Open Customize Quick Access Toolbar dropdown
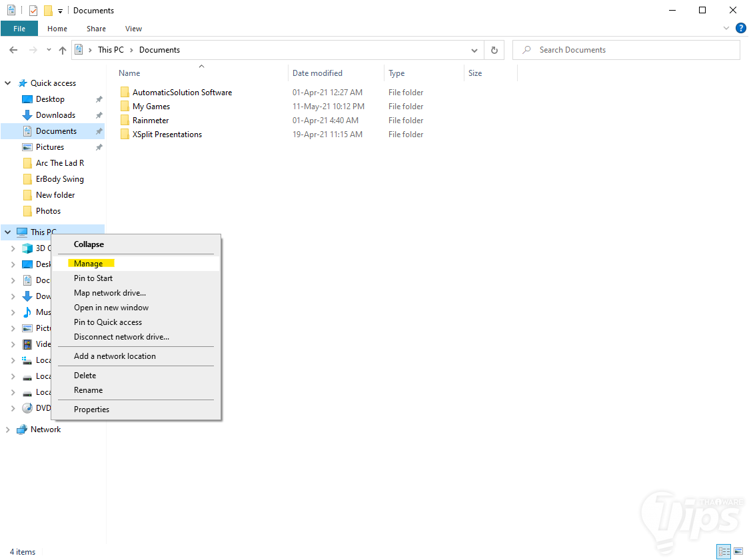The width and height of the screenshot is (749, 560). (x=60, y=11)
